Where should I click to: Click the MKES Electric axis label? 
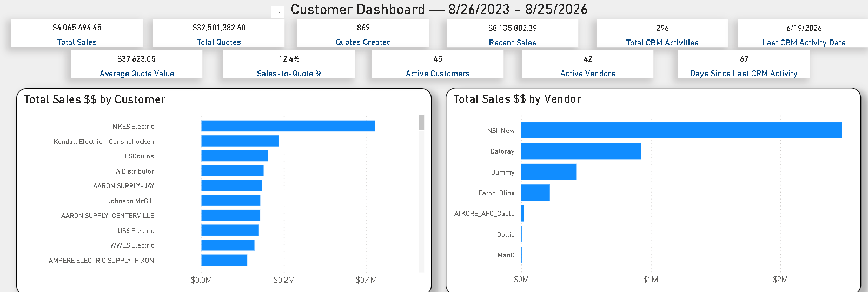tap(133, 127)
